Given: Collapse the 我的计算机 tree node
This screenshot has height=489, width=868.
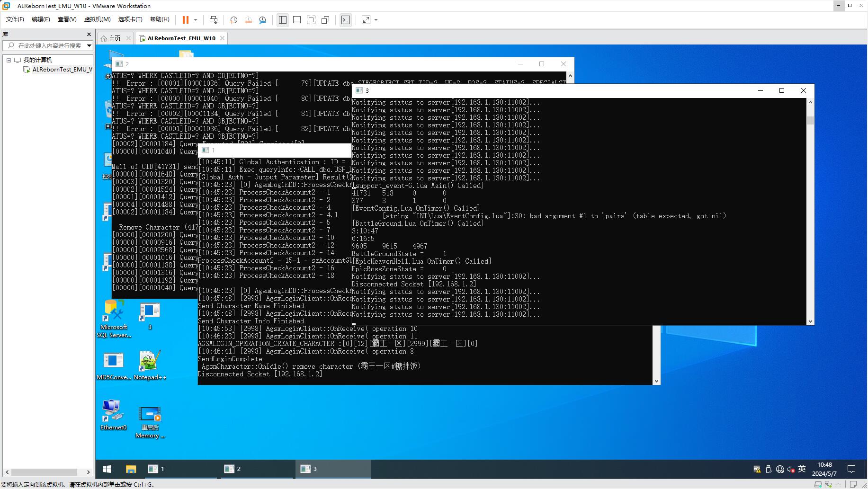Looking at the screenshot, I should coord(9,60).
